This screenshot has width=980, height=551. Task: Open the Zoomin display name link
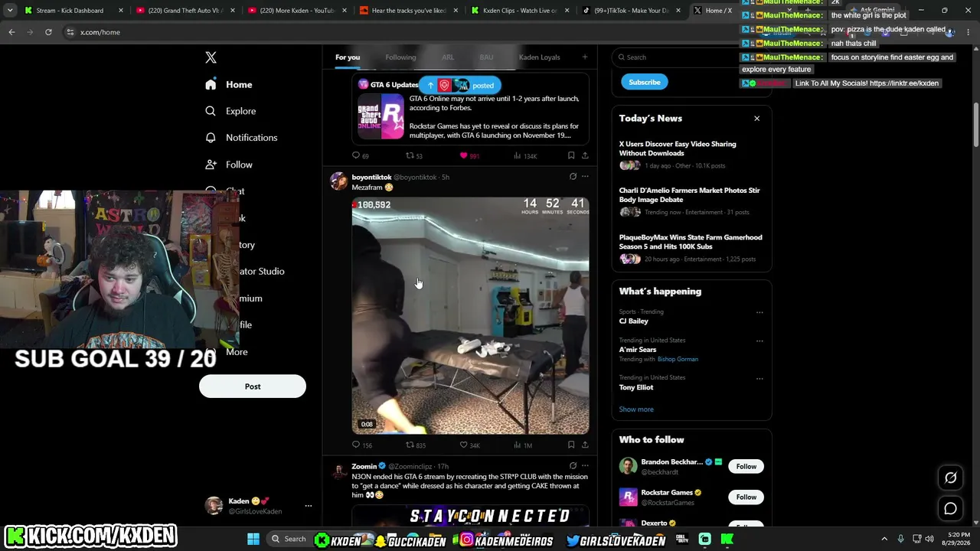coord(364,466)
